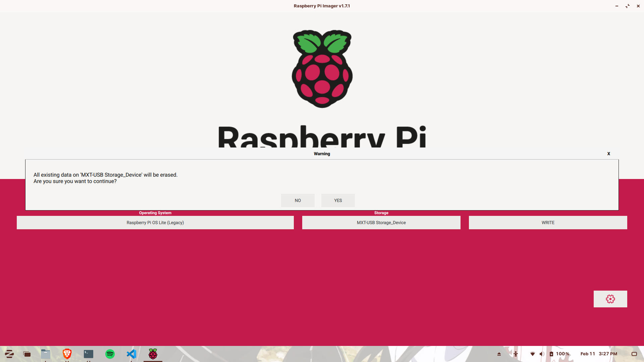Viewport: 644px width, 362px height.
Task: Close the Warning dialog with the X
Action: [608, 154]
